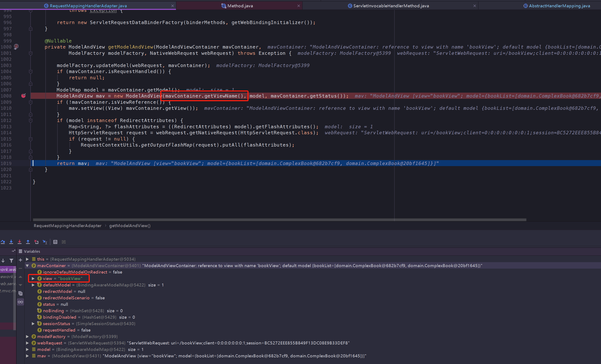Image resolution: width=601 pixels, height=364 pixels.
Task: Collapse the mavContainer variable node
Action: tap(27, 266)
